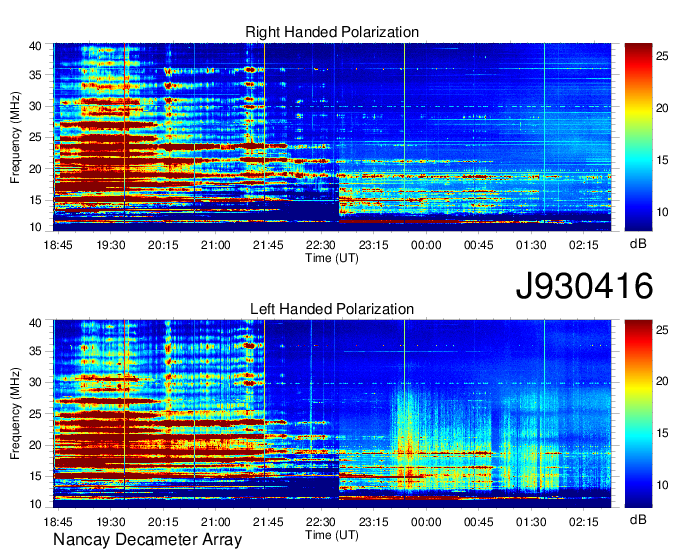Click 25 MHz frequency tick on Left Handed plot
Screen dimensions: 680x552
click(x=35, y=414)
